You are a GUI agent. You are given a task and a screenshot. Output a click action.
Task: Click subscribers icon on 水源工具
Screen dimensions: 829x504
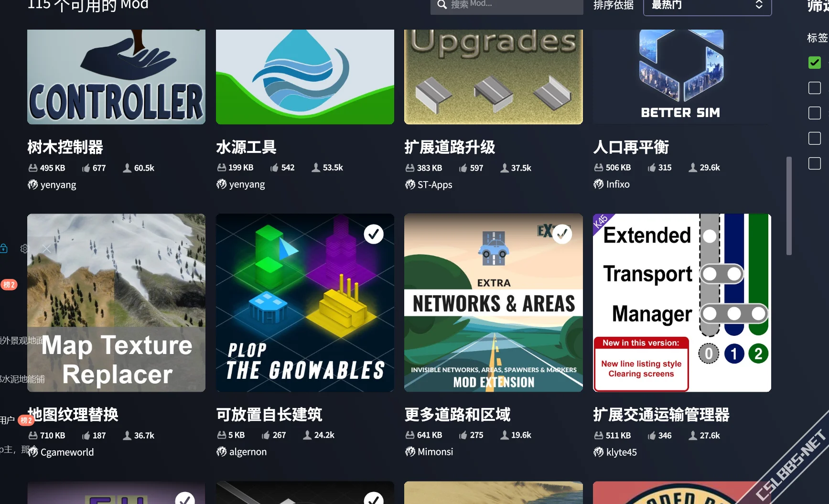(316, 168)
